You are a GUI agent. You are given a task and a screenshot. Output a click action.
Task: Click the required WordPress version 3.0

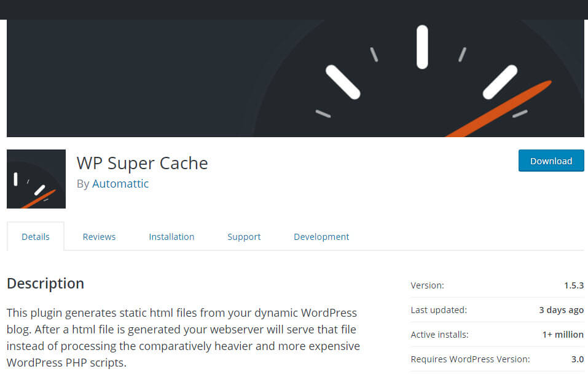pos(578,359)
